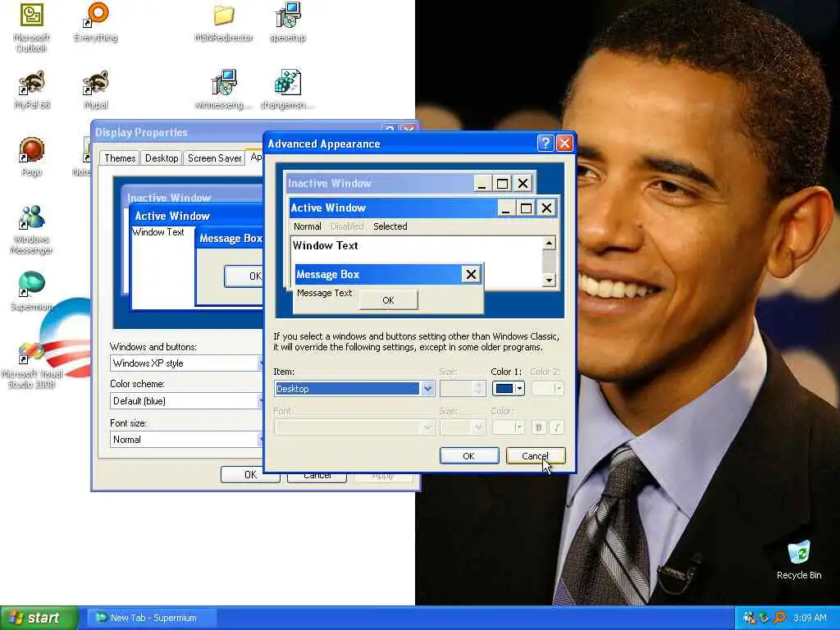
Task: Click the taskbar clock showing 3:09 AM
Action: point(810,618)
